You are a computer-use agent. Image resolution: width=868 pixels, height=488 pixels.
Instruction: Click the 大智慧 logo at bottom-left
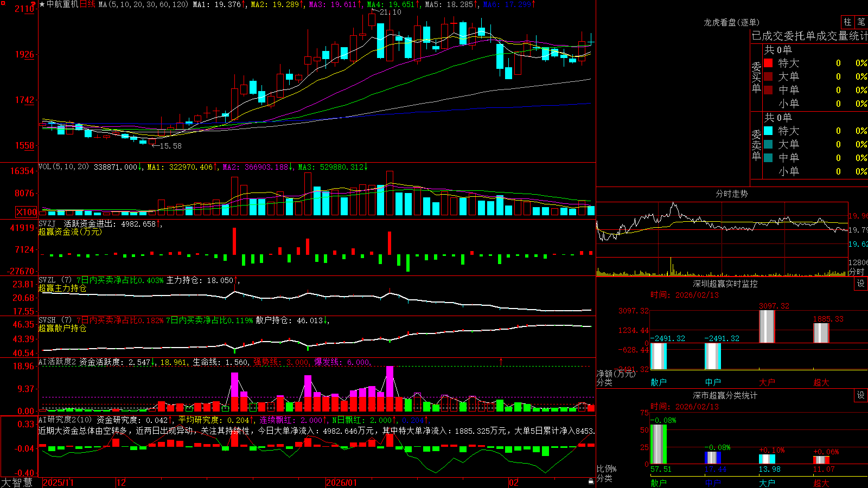pos(17,483)
